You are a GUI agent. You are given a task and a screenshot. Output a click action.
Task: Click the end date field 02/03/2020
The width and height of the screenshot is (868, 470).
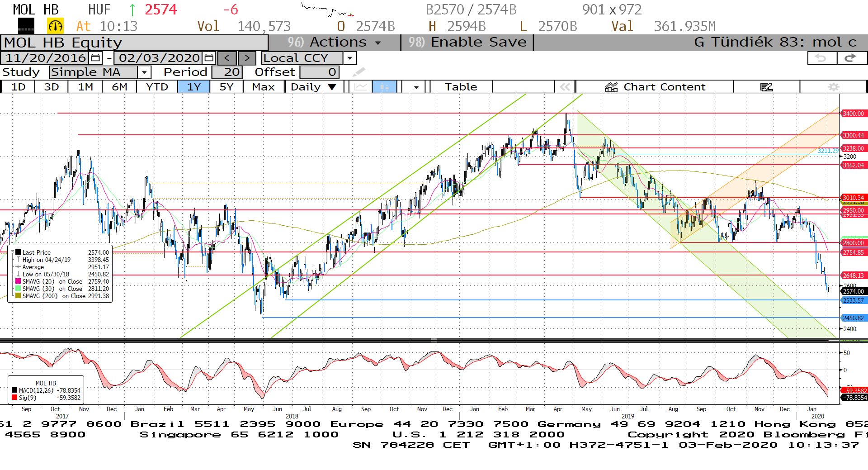pos(159,58)
